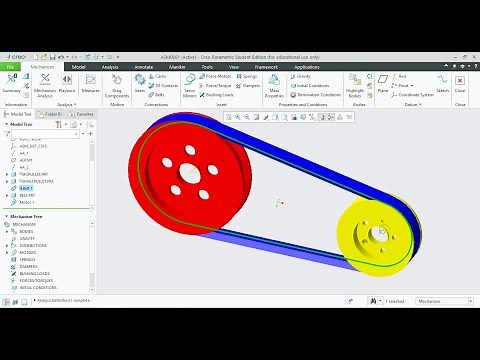This screenshot has width=480, height=360.
Task: Switch to the View ribbon tab
Action: tap(234, 67)
